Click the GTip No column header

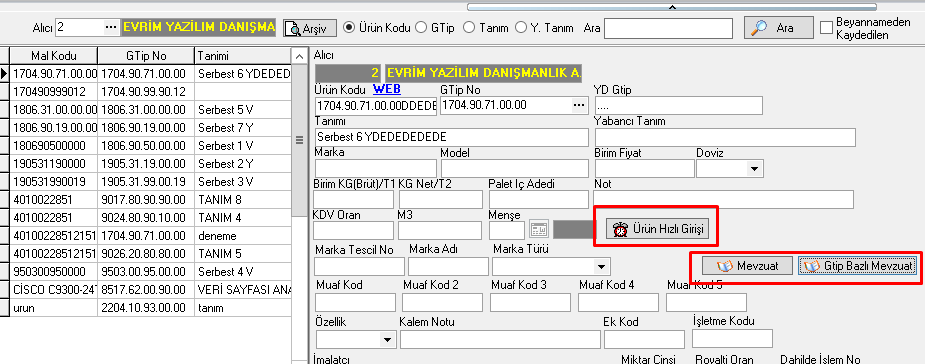pos(146,56)
